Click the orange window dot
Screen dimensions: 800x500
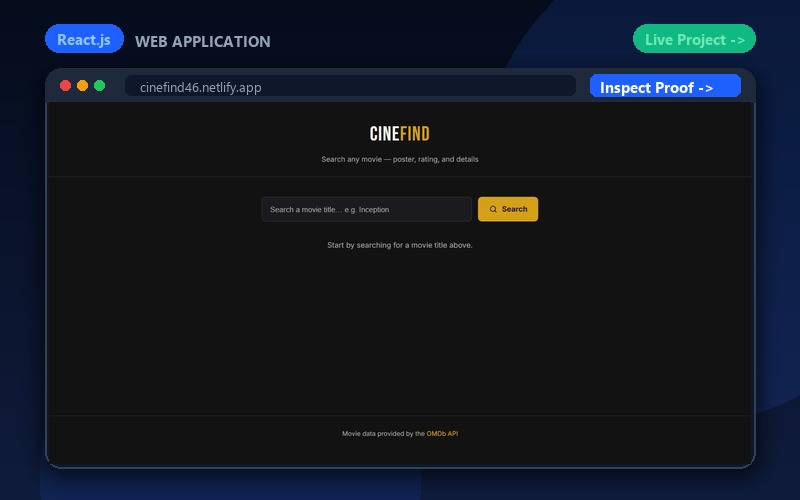(x=83, y=86)
